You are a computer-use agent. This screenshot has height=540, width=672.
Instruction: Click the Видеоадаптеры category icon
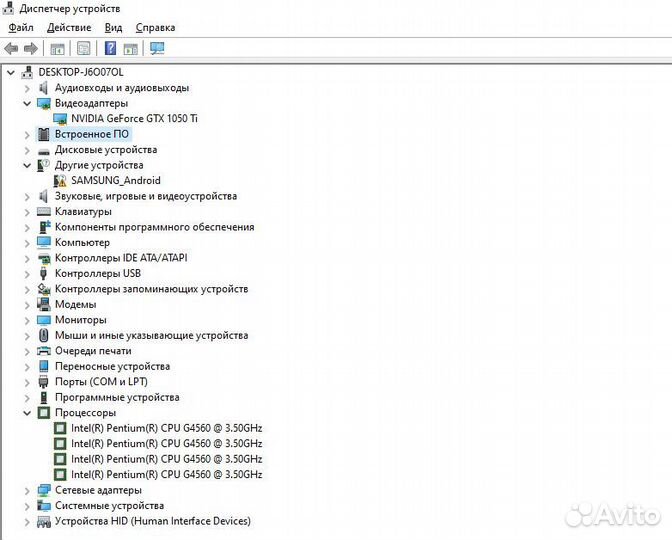tap(44, 103)
